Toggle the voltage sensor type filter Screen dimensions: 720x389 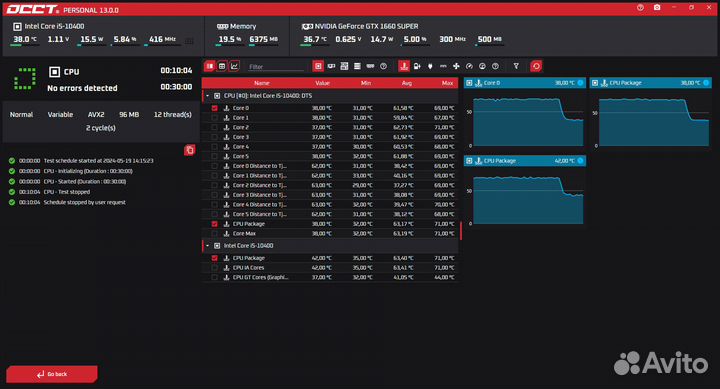click(417, 66)
